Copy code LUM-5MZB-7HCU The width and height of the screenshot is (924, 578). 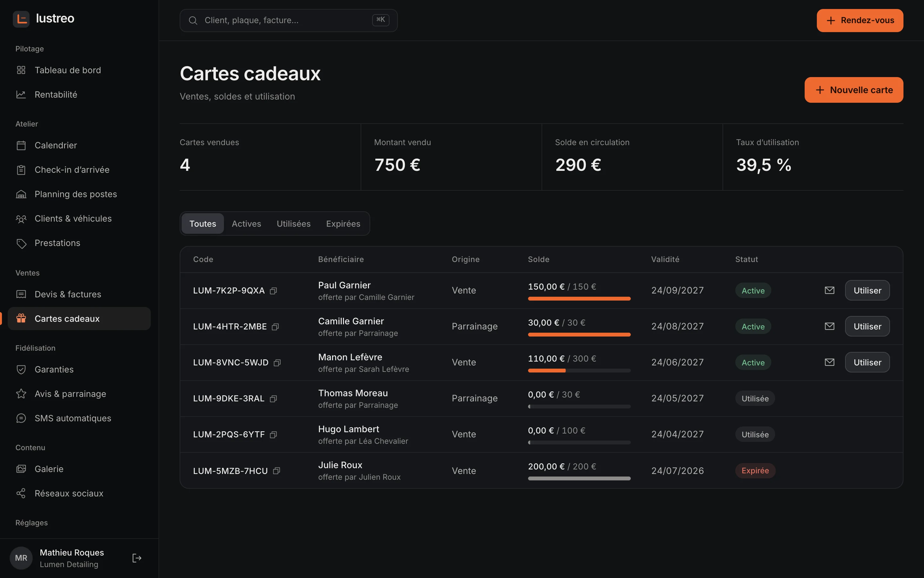tap(277, 471)
